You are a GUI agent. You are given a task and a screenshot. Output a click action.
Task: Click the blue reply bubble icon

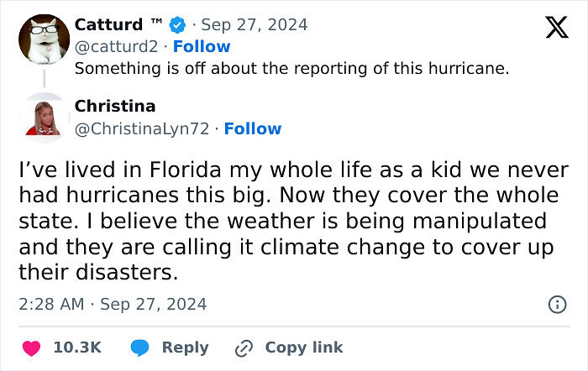click(140, 347)
